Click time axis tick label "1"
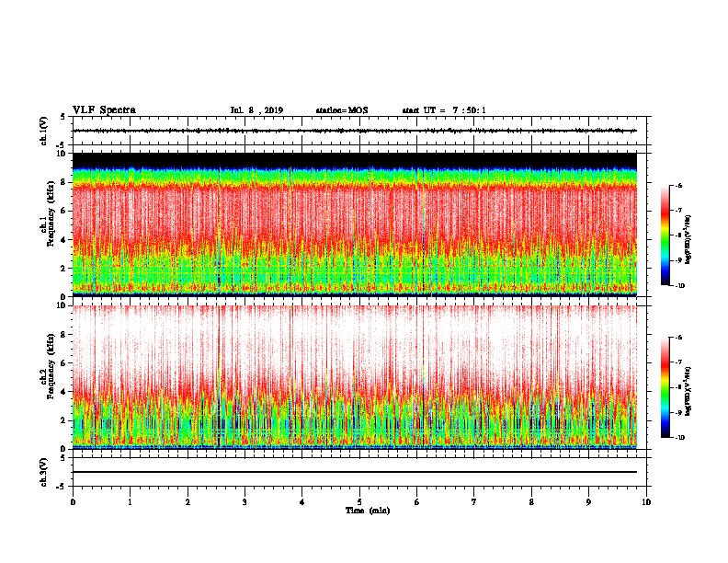The image size is (728, 563). [130, 502]
